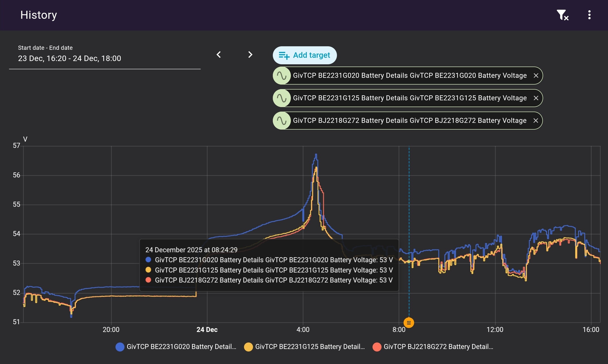Open the three-dot overflow menu

589,15
